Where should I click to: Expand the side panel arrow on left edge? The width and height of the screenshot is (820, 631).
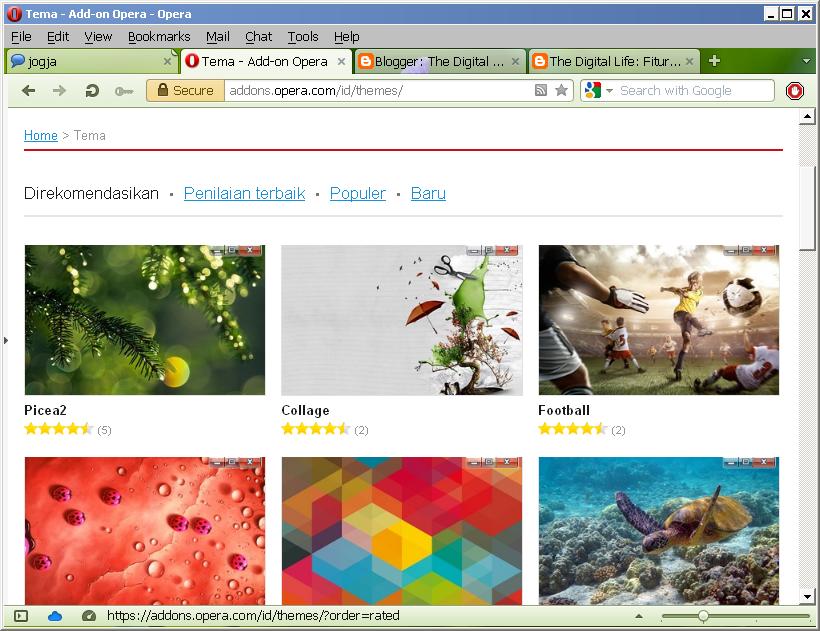point(6,340)
